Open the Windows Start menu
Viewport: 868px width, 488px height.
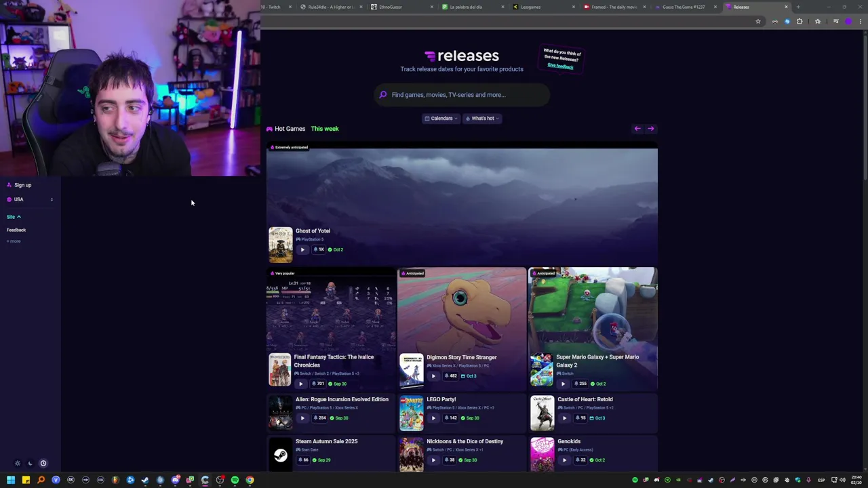[x=11, y=480]
